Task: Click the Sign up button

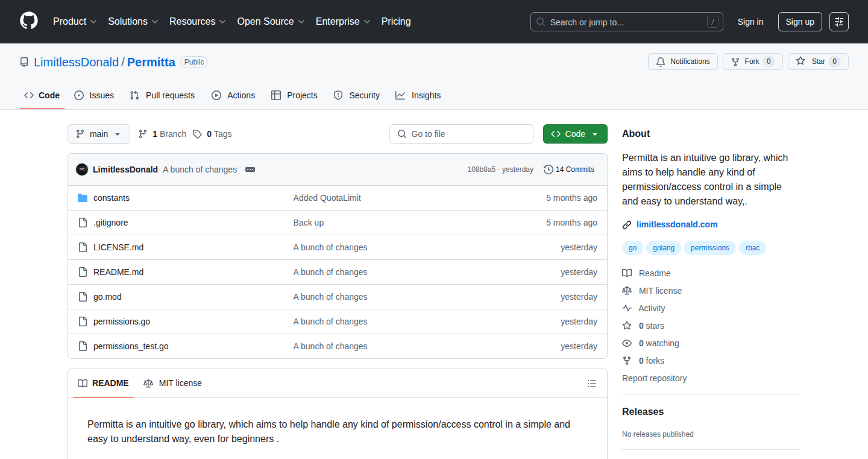Action: 800,22
